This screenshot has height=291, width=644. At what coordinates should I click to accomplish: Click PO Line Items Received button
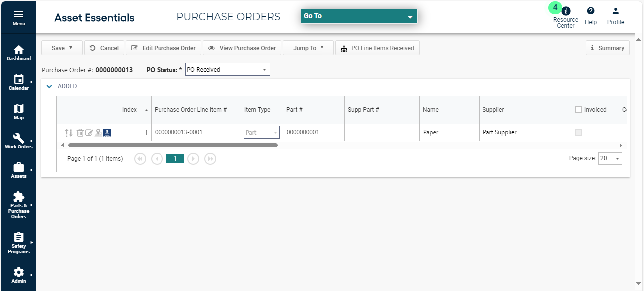pos(378,48)
